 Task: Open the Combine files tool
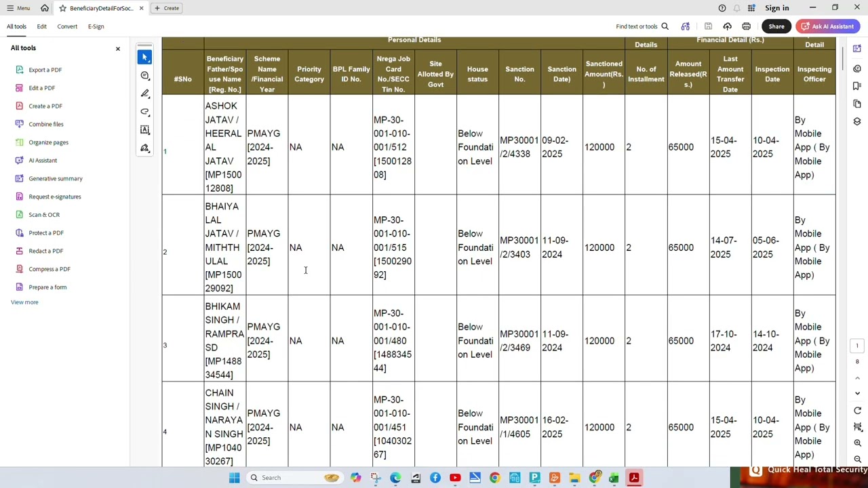pyautogui.click(x=45, y=124)
